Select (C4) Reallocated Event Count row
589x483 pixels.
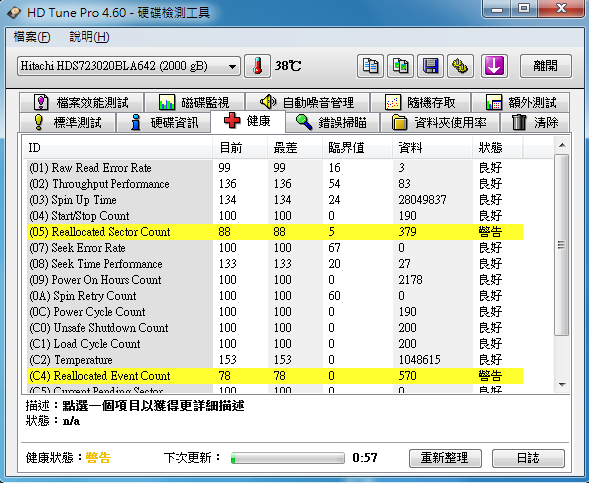coord(275,376)
